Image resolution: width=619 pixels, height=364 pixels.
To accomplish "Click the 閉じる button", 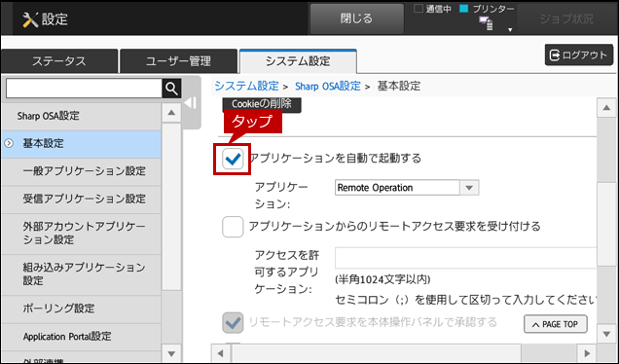I will [x=356, y=18].
